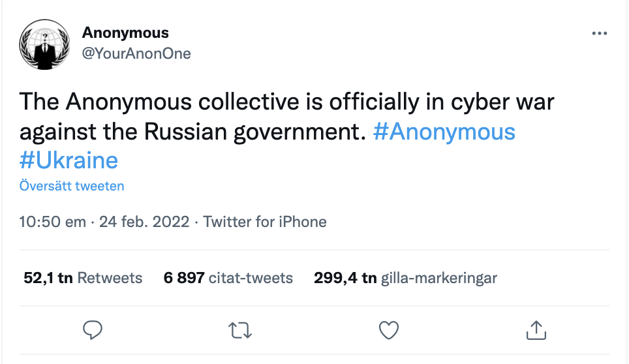This screenshot has height=364, width=629.
Task: View the 52,1 tn retweets count
Action: coord(48,278)
